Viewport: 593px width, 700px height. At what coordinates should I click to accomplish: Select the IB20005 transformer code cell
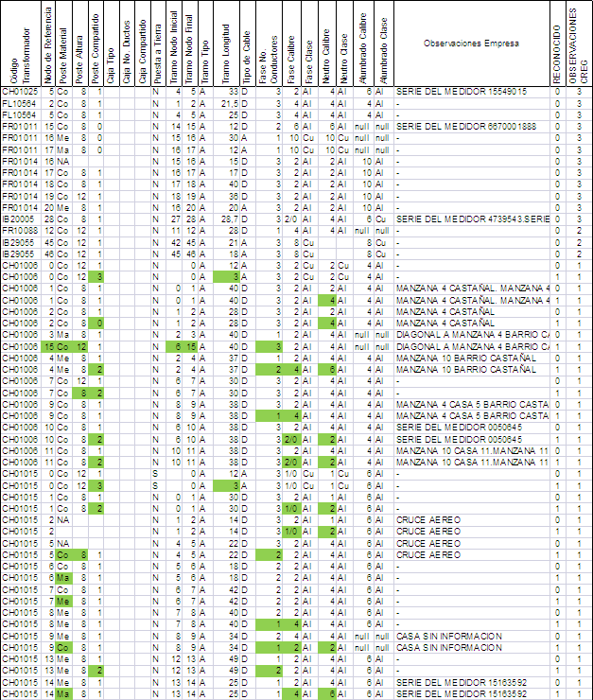19,219
